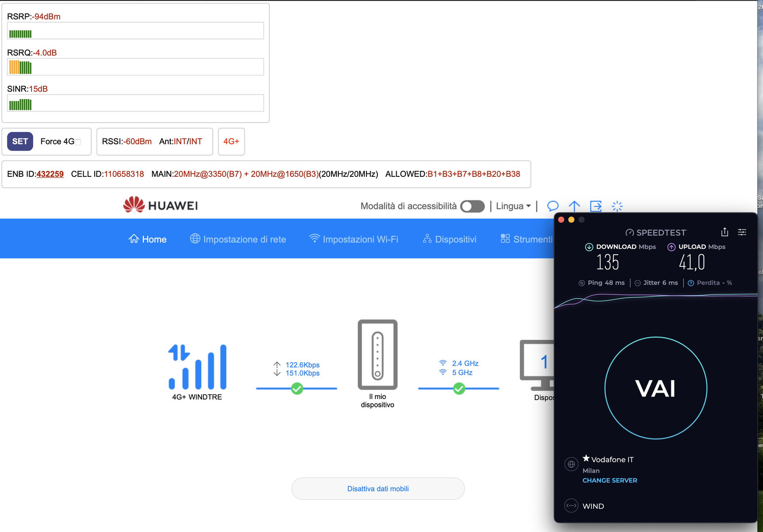Start the Speedtest with VAI button
This screenshot has width=763, height=532.
click(x=656, y=388)
